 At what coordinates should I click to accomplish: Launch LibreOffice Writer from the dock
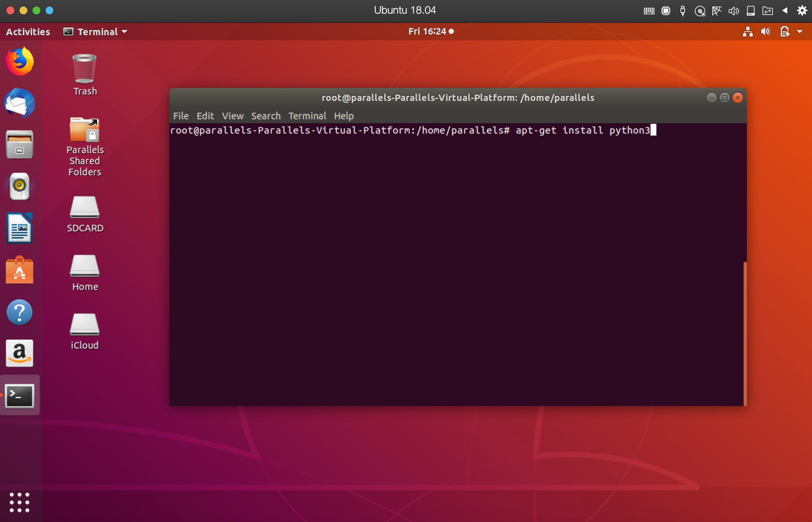(20, 228)
